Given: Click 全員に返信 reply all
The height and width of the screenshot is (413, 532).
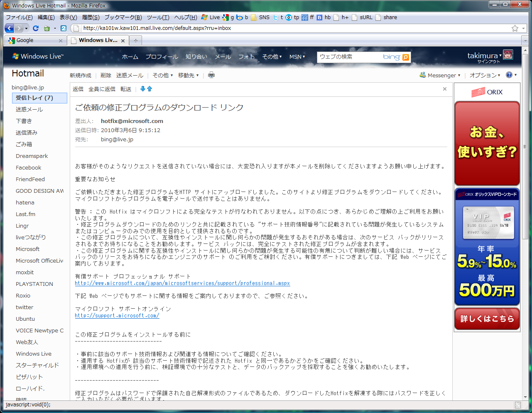Looking at the screenshot, I should pyautogui.click(x=102, y=89).
